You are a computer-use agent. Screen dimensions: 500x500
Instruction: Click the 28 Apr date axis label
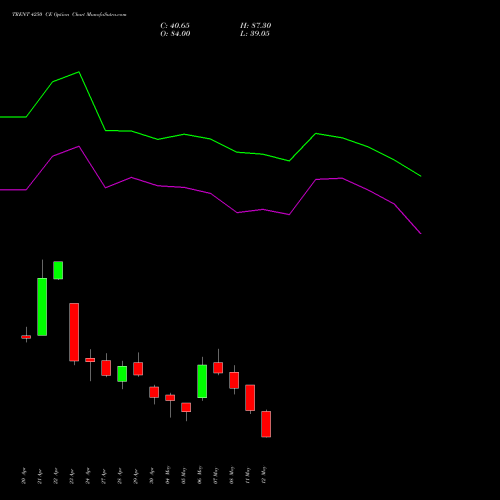120,476
